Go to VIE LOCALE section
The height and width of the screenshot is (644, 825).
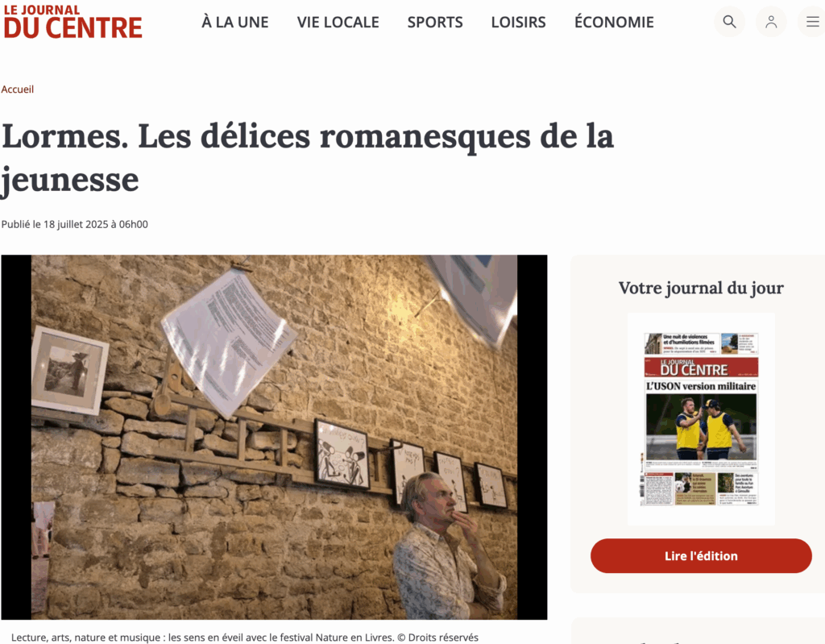(x=338, y=22)
